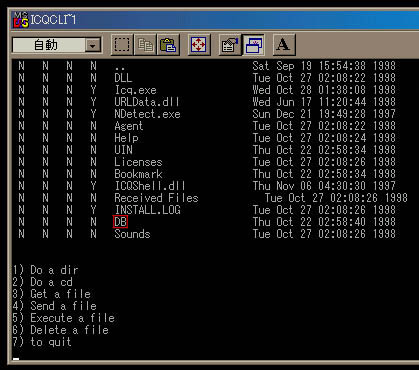Click the Mark selection toolbar icon
Screen dimensions: 419x370
pos(122,45)
